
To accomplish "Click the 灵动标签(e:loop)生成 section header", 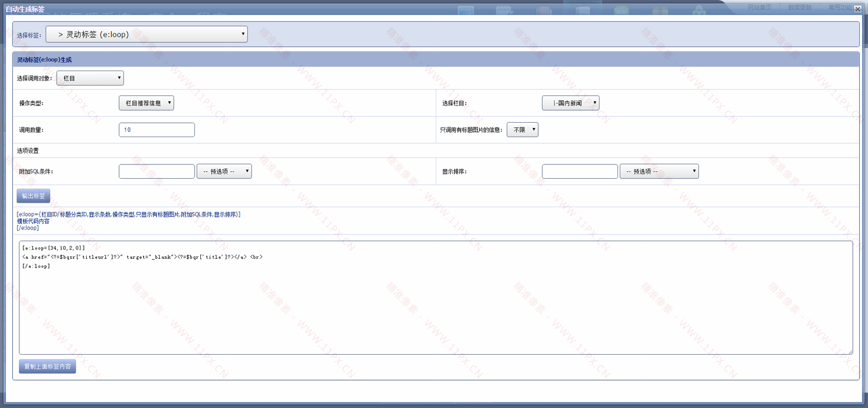I will (45, 60).
